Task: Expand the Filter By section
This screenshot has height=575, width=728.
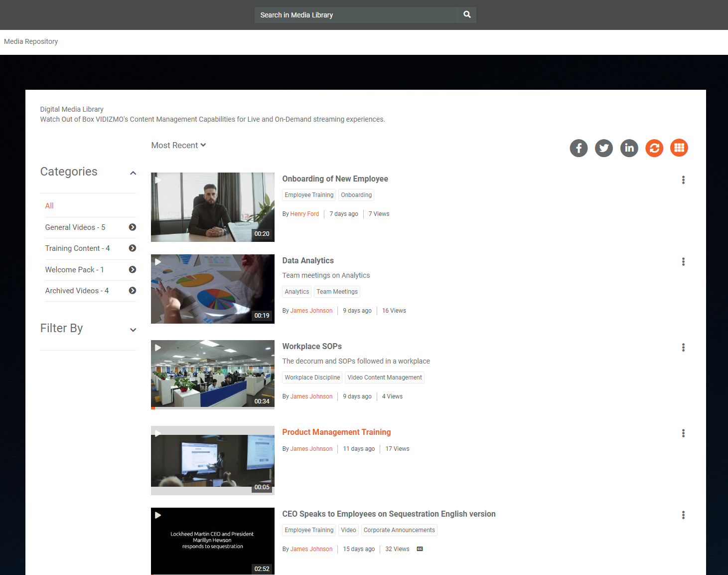Action: (133, 330)
